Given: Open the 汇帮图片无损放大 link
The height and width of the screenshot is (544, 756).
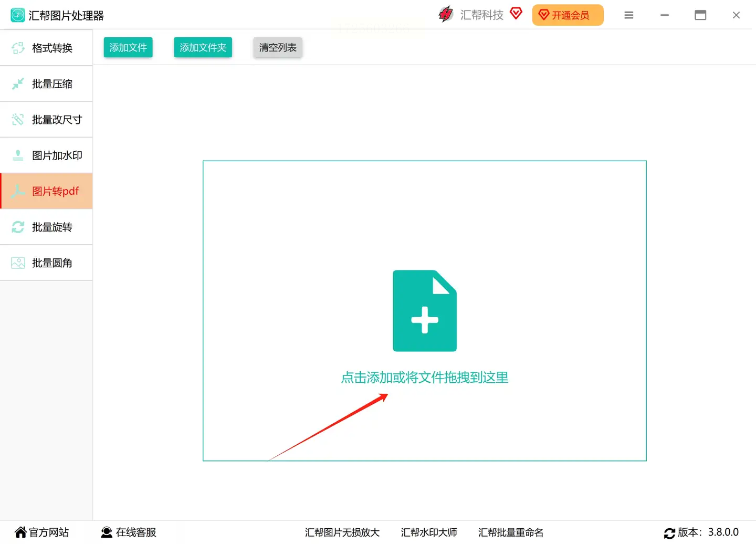Looking at the screenshot, I should click(x=342, y=532).
